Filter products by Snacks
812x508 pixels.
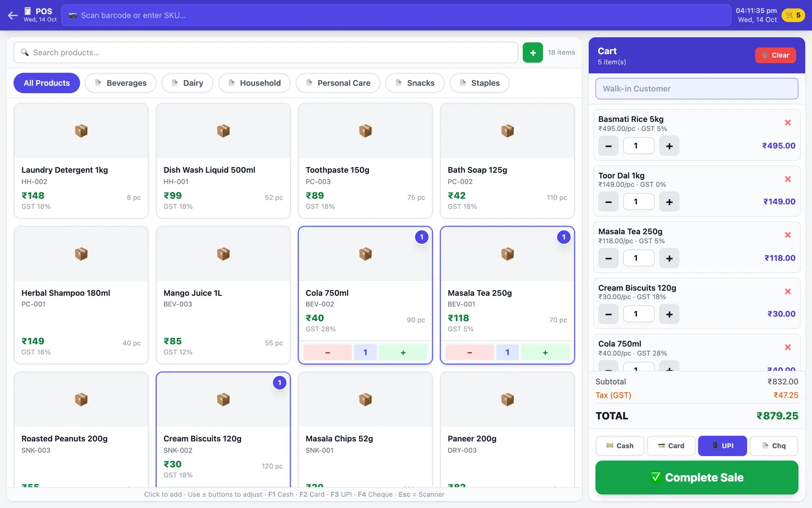click(x=415, y=83)
